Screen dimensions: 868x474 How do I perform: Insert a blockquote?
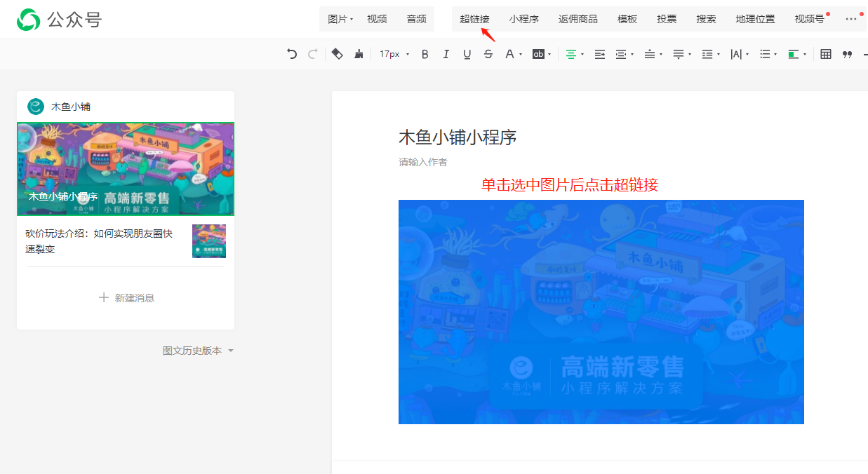point(847,54)
